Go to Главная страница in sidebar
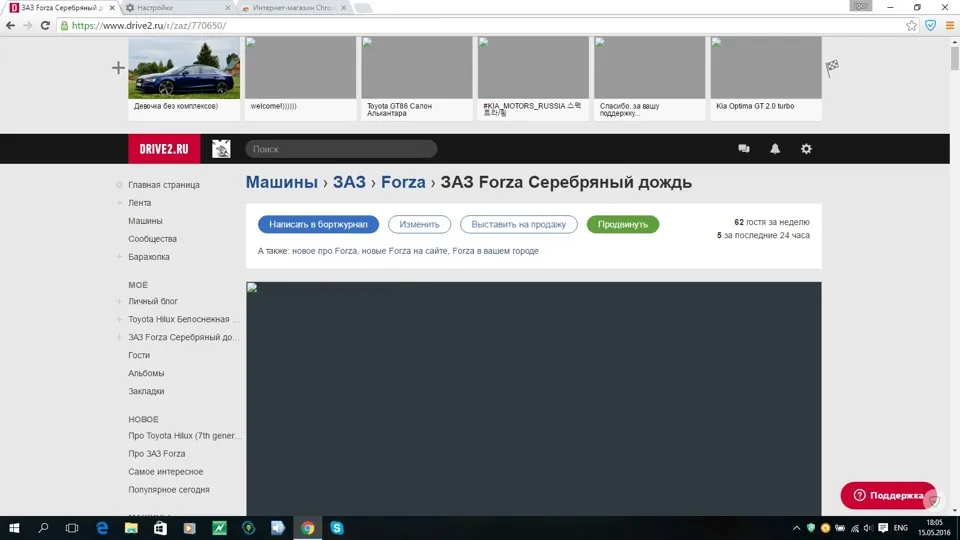 (163, 185)
